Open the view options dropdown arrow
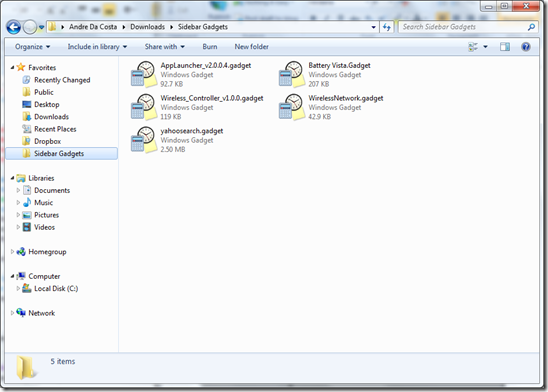 coord(485,47)
